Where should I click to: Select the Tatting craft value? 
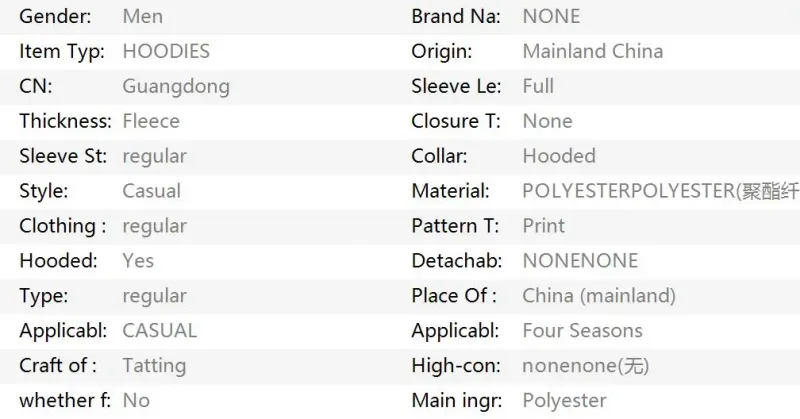click(154, 366)
